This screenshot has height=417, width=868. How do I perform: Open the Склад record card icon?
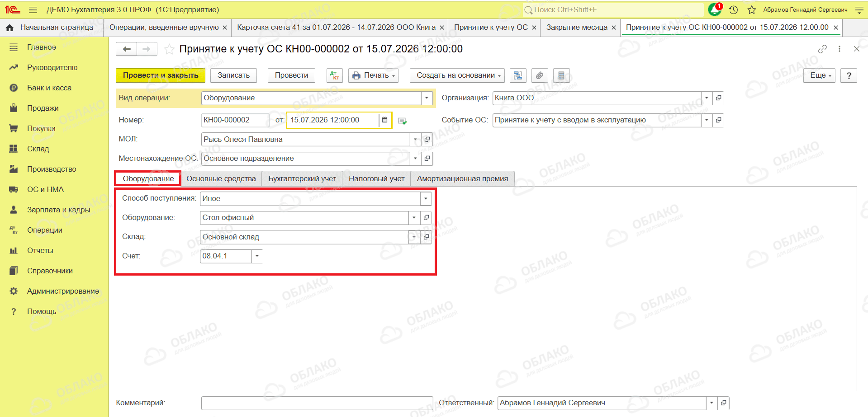pyautogui.click(x=426, y=237)
